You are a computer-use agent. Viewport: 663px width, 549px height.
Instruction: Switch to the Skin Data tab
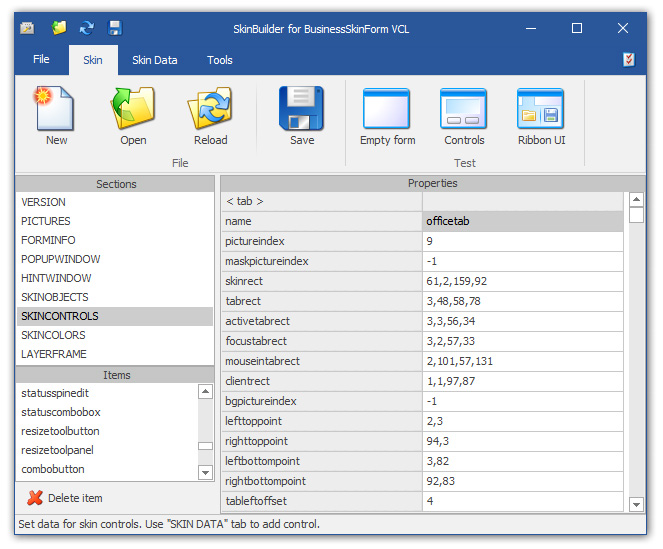click(154, 60)
